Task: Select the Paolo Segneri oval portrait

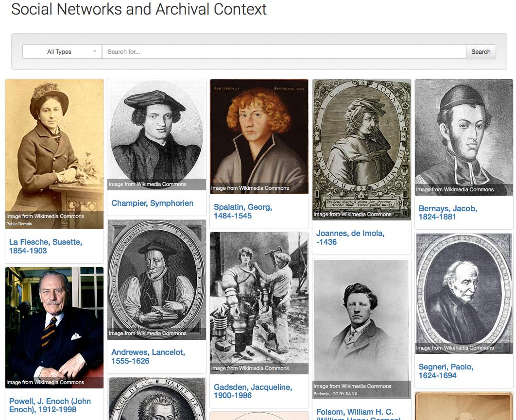Action: [x=464, y=294]
